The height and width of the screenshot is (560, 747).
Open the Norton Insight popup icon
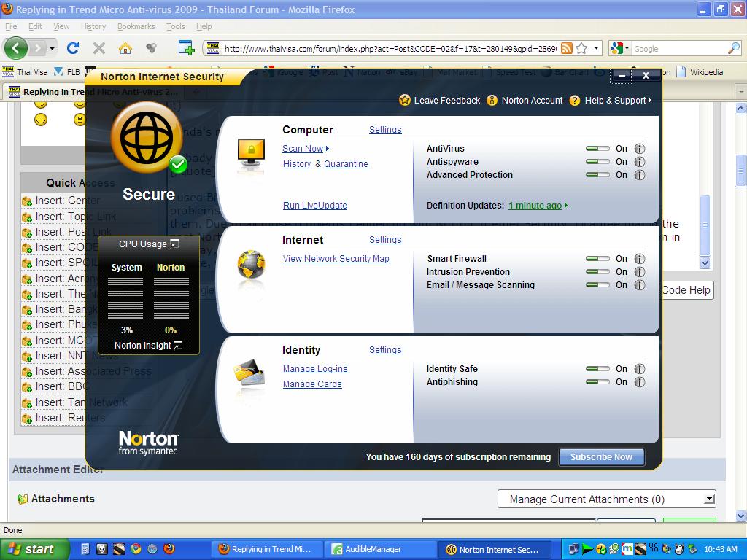click(x=178, y=345)
